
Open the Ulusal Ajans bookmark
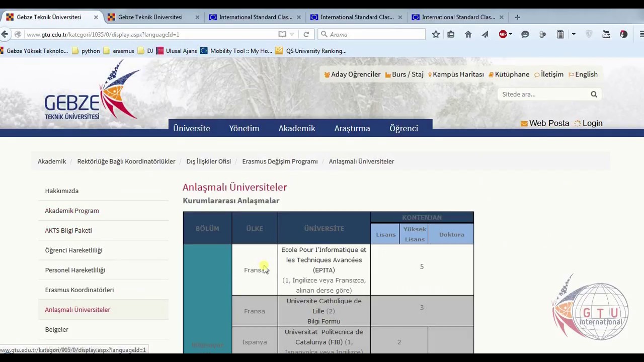177,51
